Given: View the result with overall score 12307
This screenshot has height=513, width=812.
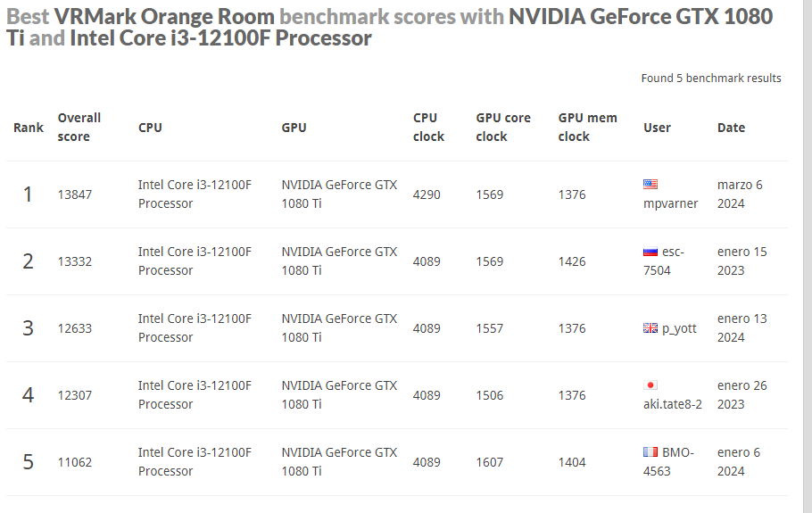Looking at the screenshot, I should click(x=75, y=395).
